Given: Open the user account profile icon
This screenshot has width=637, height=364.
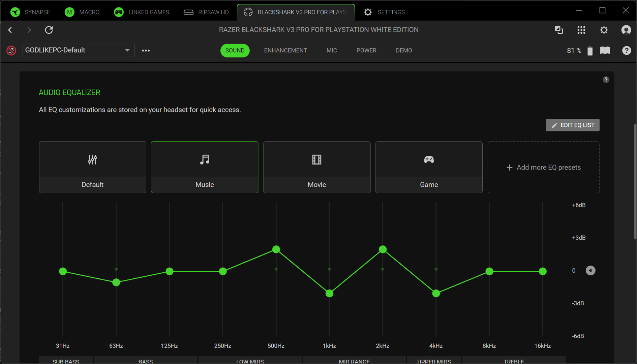Looking at the screenshot, I should pyautogui.click(x=626, y=30).
